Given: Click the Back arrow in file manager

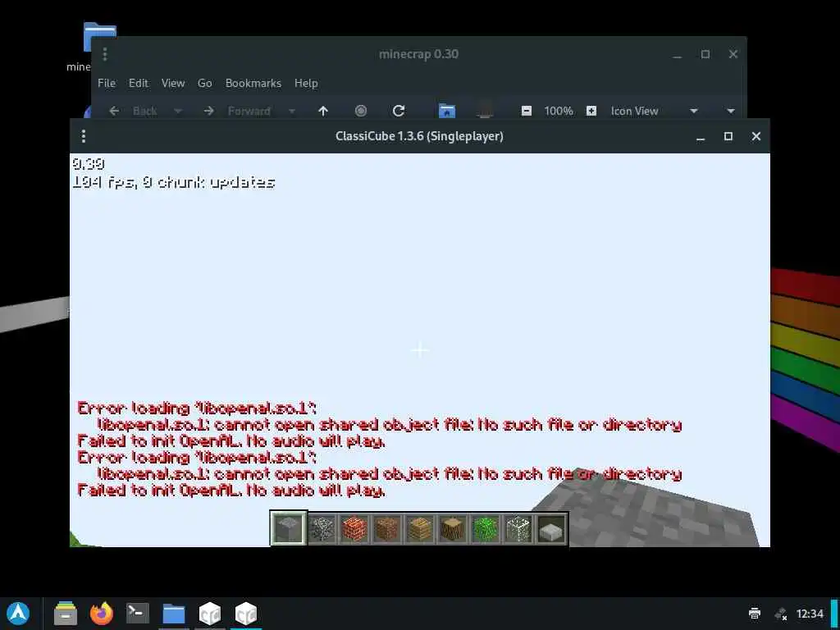Looking at the screenshot, I should [114, 111].
